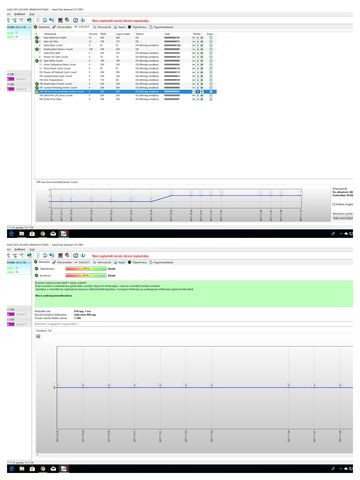Open Teljesítmény tab in overview window
Viewport: 360px width, 480px height.
click(x=137, y=262)
